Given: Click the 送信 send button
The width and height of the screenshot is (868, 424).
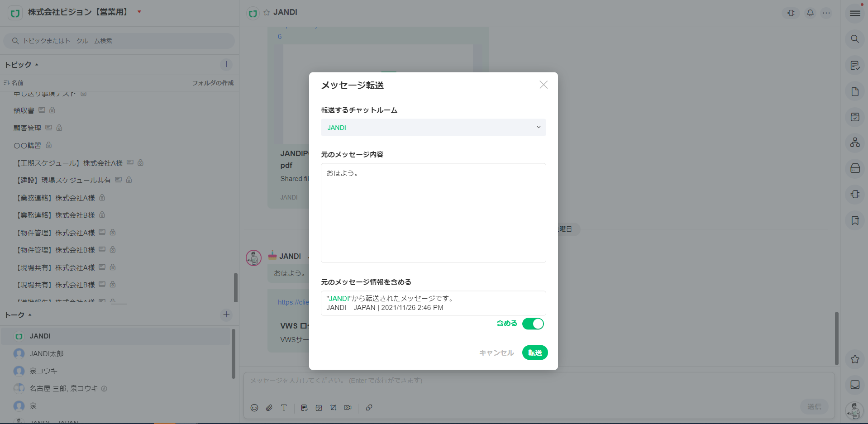Looking at the screenshot, I should (814, 407).
